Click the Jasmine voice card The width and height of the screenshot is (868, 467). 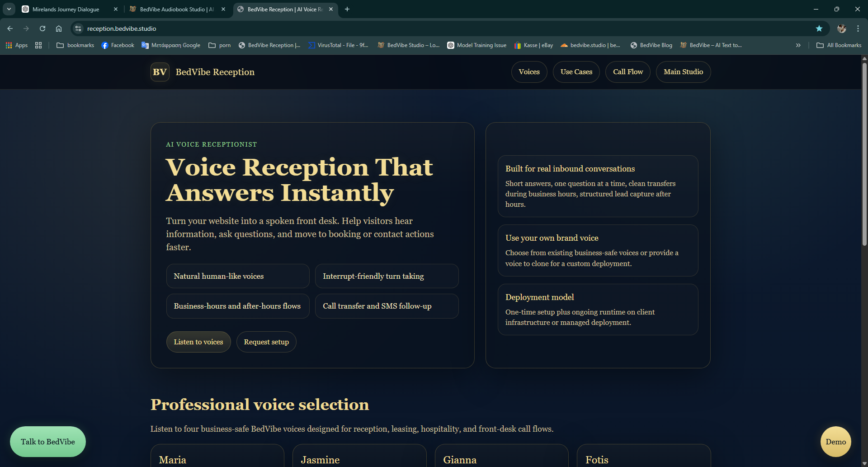click(x=359, y=456)
